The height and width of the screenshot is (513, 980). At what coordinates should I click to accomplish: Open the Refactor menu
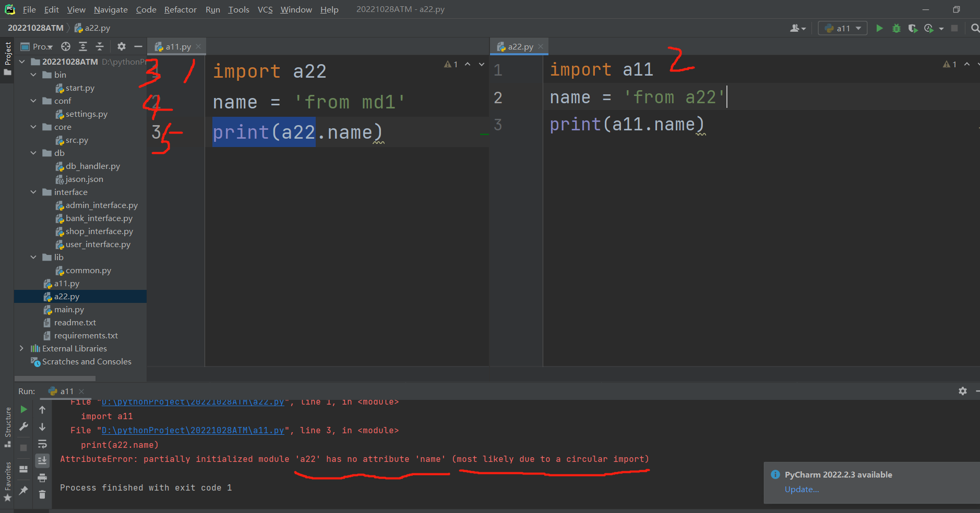pyautogui.click(x=180, y=9)
